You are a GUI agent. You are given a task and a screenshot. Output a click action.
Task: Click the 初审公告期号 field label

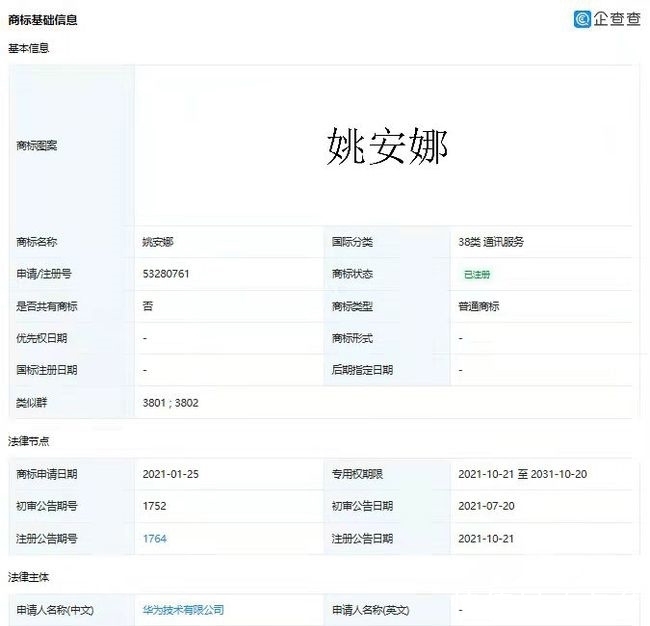47,506
